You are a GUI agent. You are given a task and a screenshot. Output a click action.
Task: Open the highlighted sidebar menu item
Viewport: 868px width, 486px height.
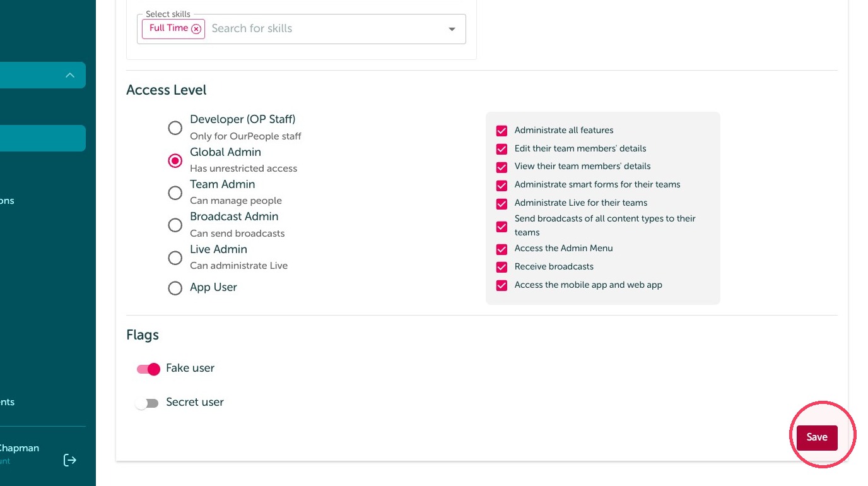[43, 138]
